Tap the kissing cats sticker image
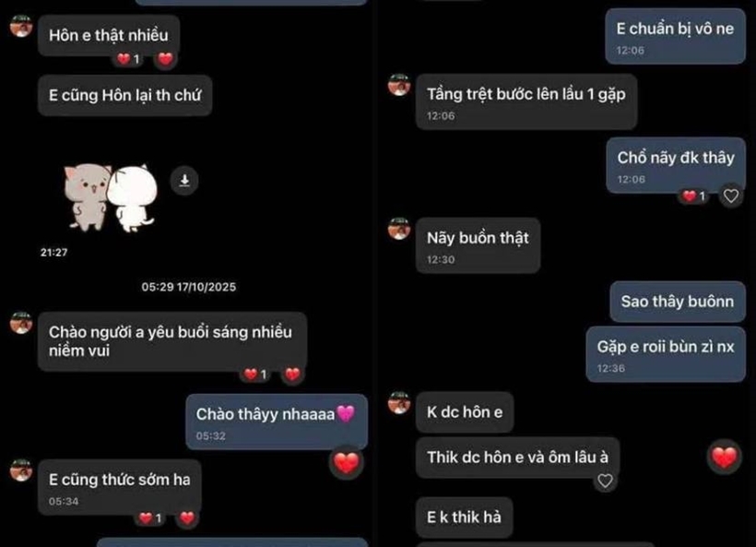This screenshot has height=547, width=756. [x=111, y=197]
